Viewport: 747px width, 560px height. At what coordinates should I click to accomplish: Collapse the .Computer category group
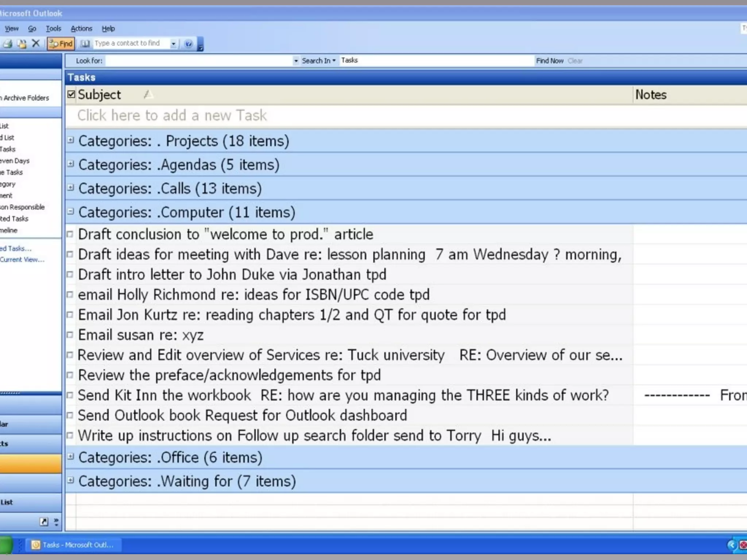tap(71, 211)
